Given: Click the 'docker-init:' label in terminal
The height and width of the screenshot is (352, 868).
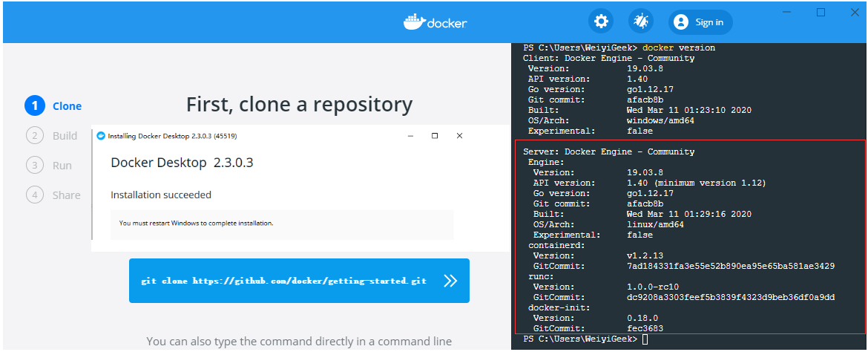Looking at the screenshot, I should 559,307.
